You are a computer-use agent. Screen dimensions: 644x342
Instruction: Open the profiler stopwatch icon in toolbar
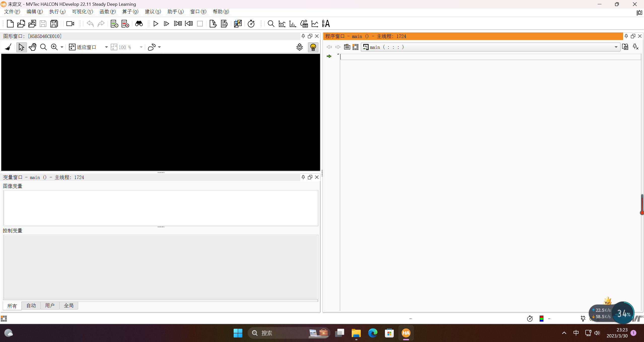(251, 24)
